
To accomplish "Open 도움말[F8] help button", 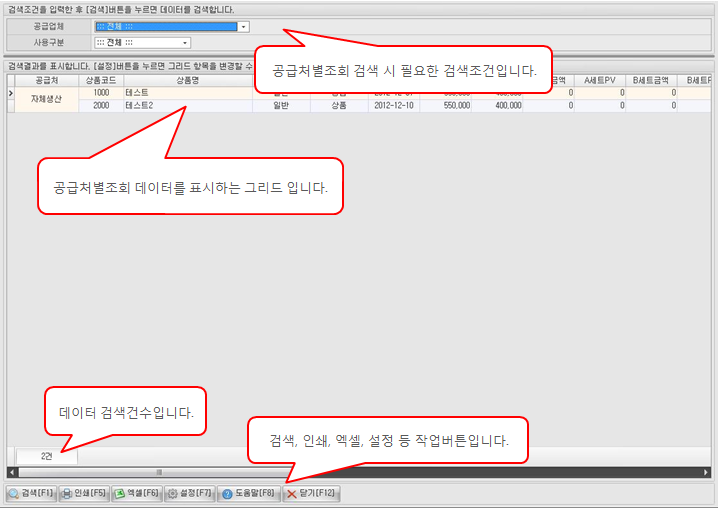I will [x=249, y=493].
